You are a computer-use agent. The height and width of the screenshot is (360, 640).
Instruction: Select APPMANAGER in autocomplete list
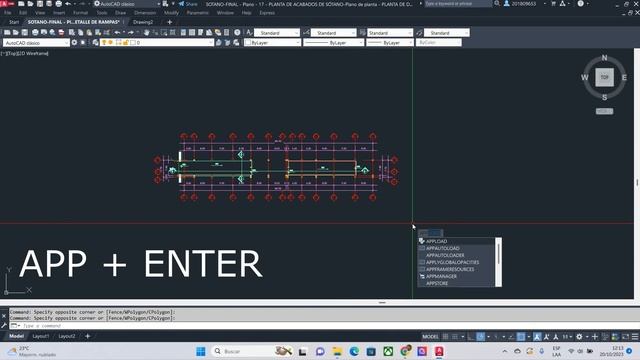456,276
